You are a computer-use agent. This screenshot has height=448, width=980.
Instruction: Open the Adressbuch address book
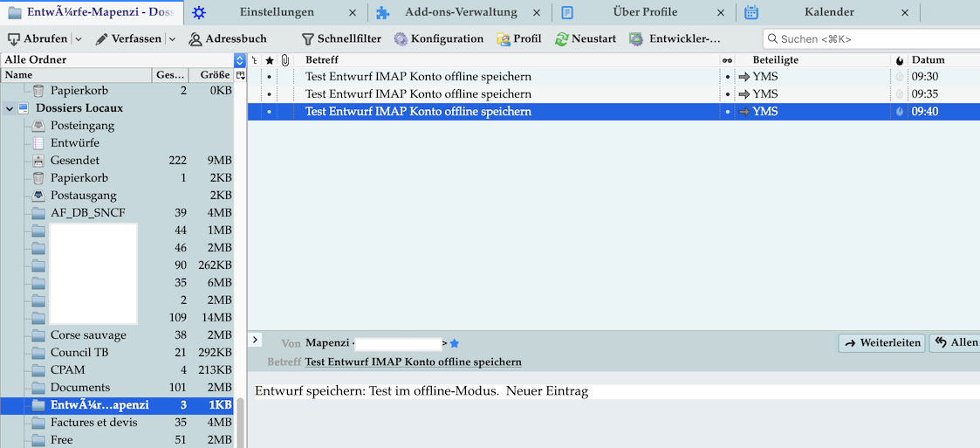click(195, 39)
